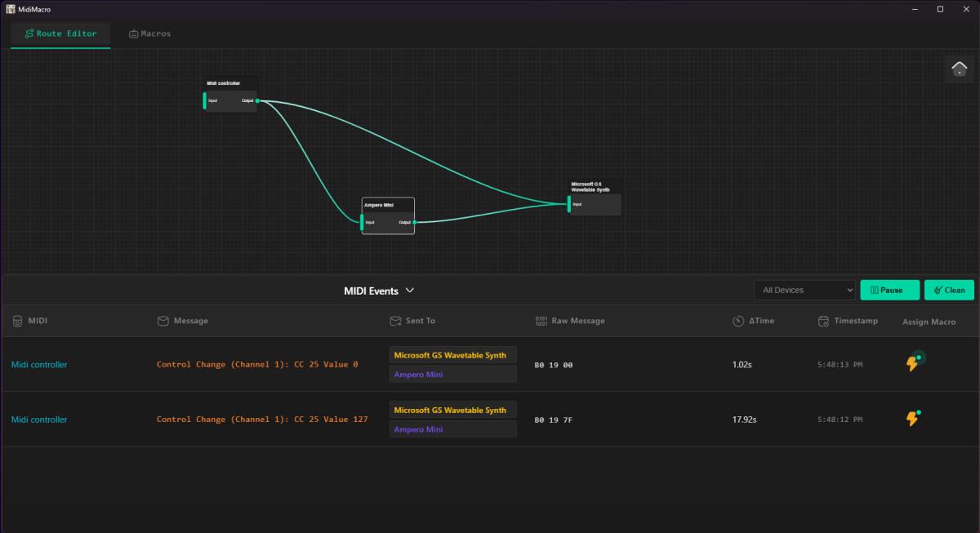Click the 1.02s delta time value
Viewport: 980px width, 533px height.
742,365
